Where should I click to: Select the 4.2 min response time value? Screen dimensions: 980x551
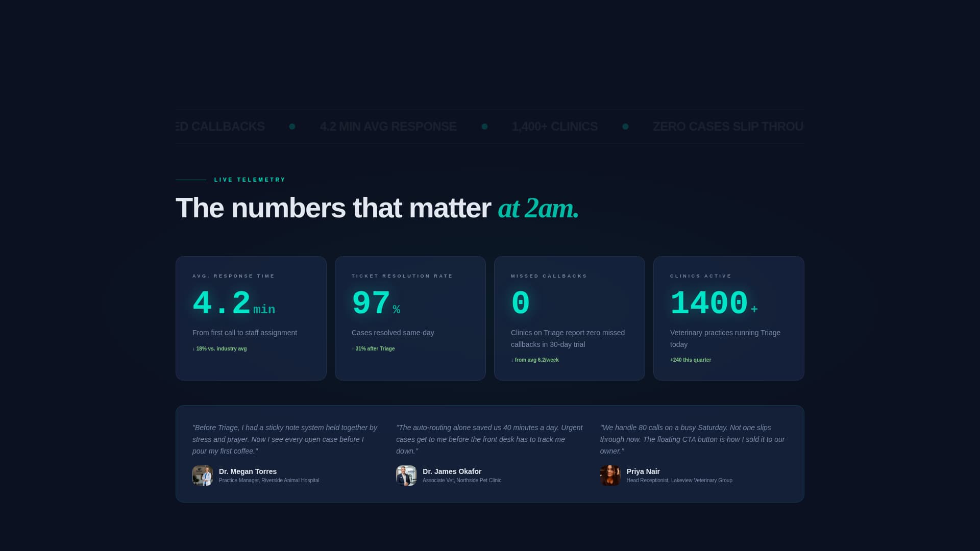[x=234, y=304]
